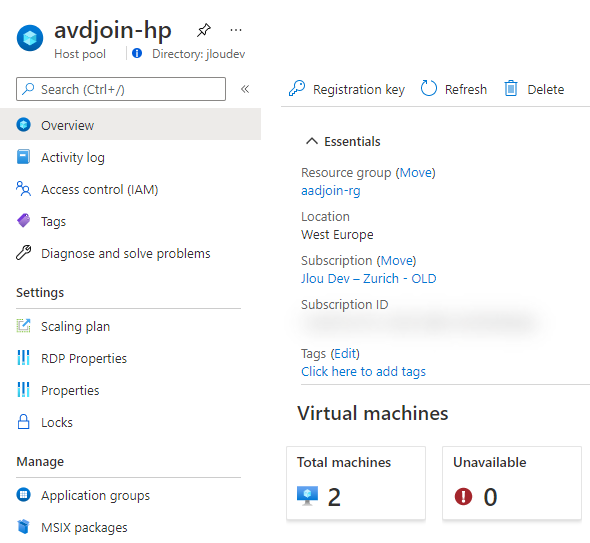The width and height of the screenshot is (590, 543).
Task: Click Move link next to Resource group
Action: coord(415,173)
